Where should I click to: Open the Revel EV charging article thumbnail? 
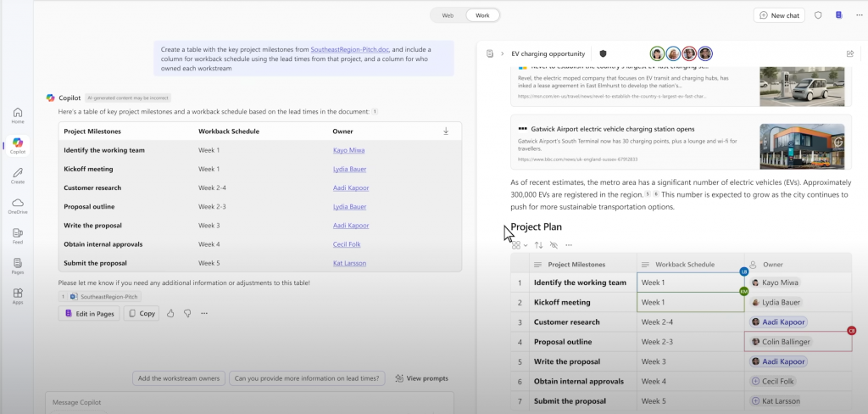coord(802,87)
